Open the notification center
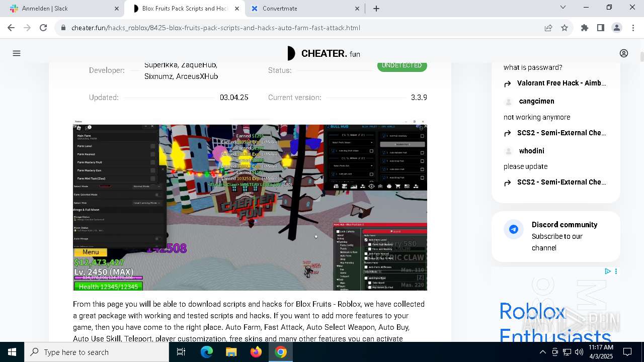The height and width of the screenshot is (362, 644). (x=628, y=352)
